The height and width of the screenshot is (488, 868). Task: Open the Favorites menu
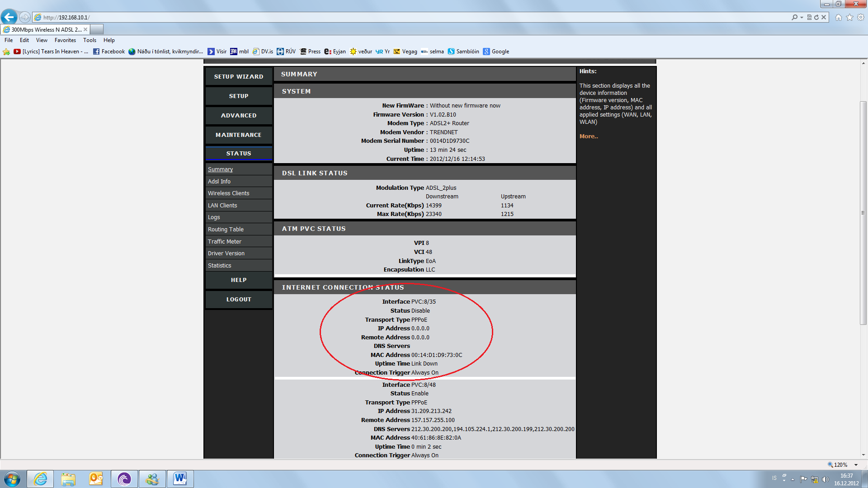coord(65,40)
